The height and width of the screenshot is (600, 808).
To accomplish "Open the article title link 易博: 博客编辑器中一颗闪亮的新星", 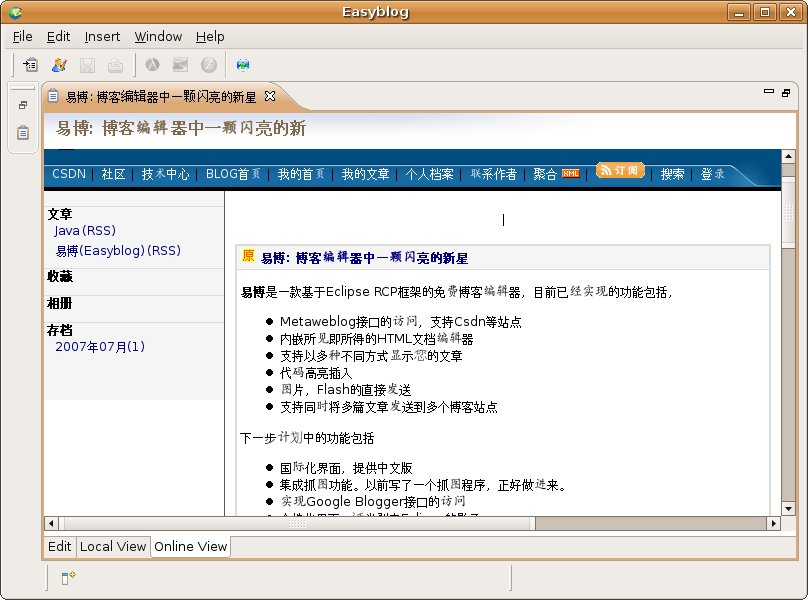I will click(364, 258).
